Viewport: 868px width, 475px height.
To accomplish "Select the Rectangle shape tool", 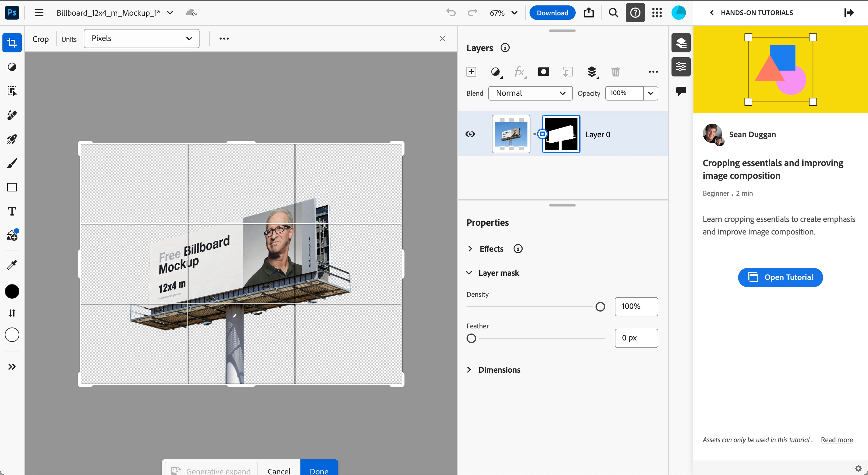I will tap(12, 187).
